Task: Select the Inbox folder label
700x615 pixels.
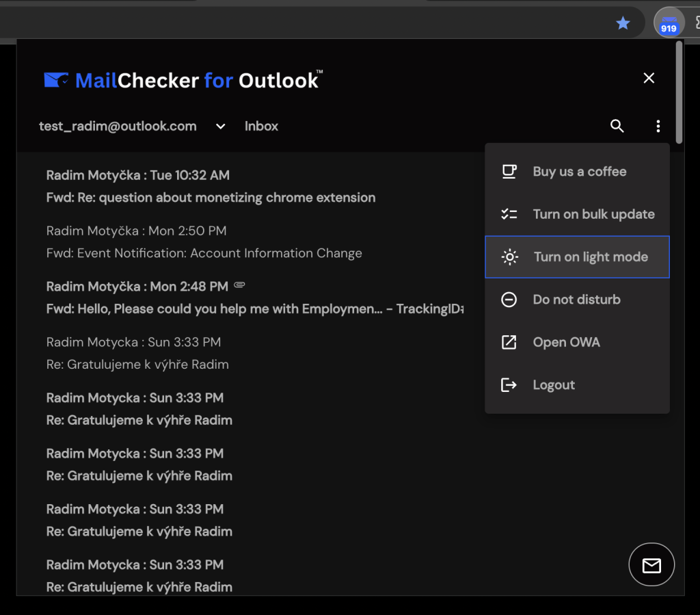Action: tap(261, 127)
